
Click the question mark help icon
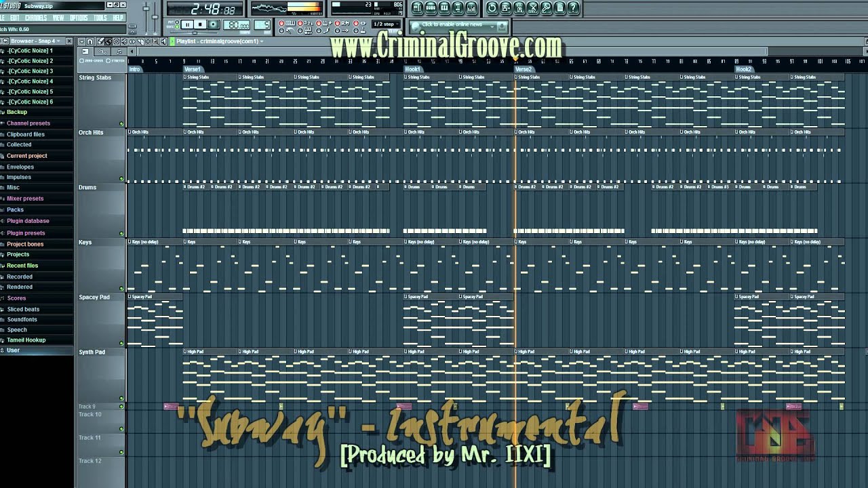pyautogui.click(x=573, y=8)
